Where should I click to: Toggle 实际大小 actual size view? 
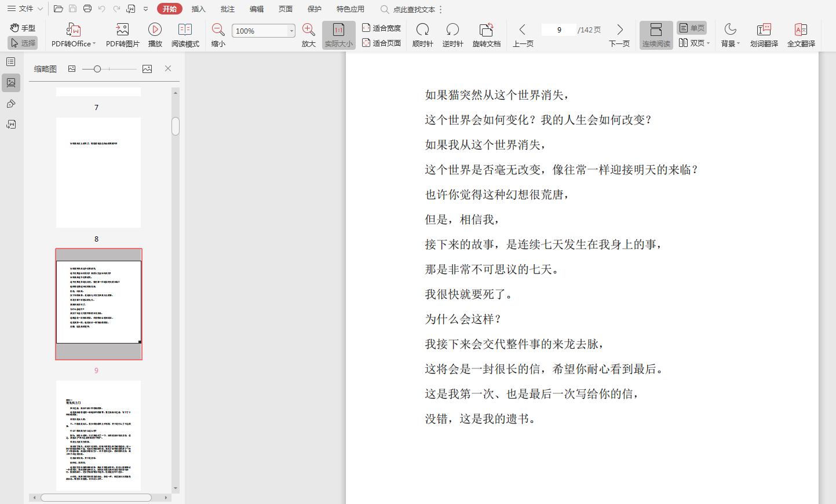(x=339, y=35)
